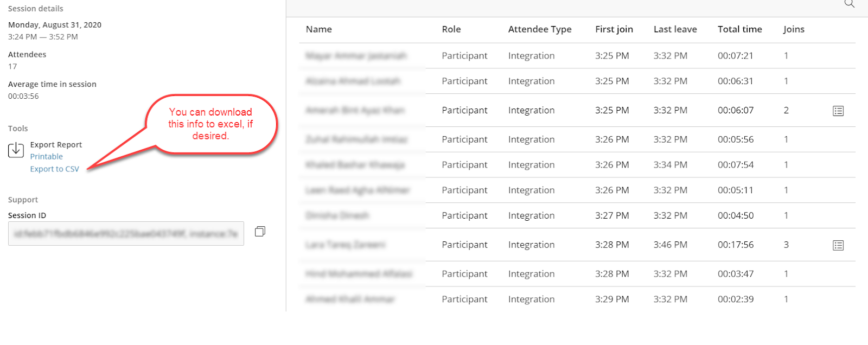This screenshot has width=868, height=345.
Task: Open join details icon for the 00:17:56 row
Action: coord(838,245)
